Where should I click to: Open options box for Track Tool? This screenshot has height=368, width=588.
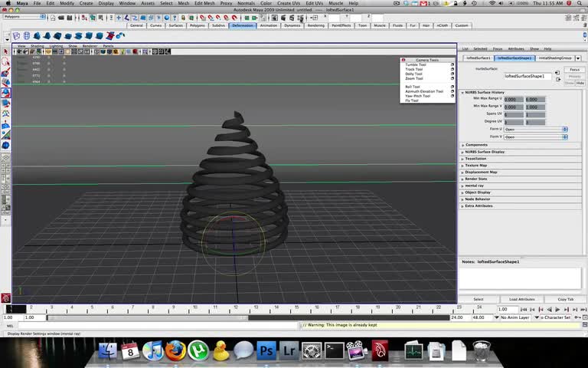[452, 69]
